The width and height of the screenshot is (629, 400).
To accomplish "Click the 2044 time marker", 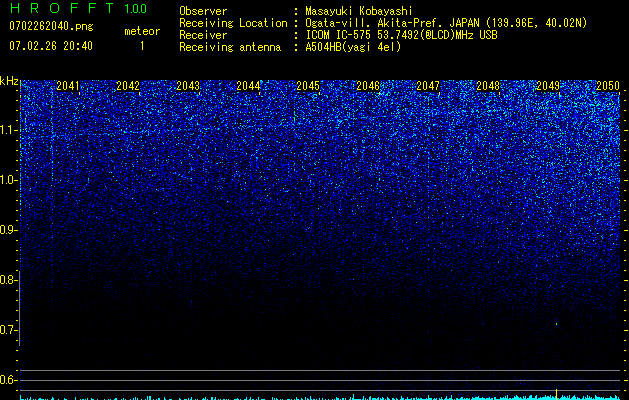I will click(248, 85).
